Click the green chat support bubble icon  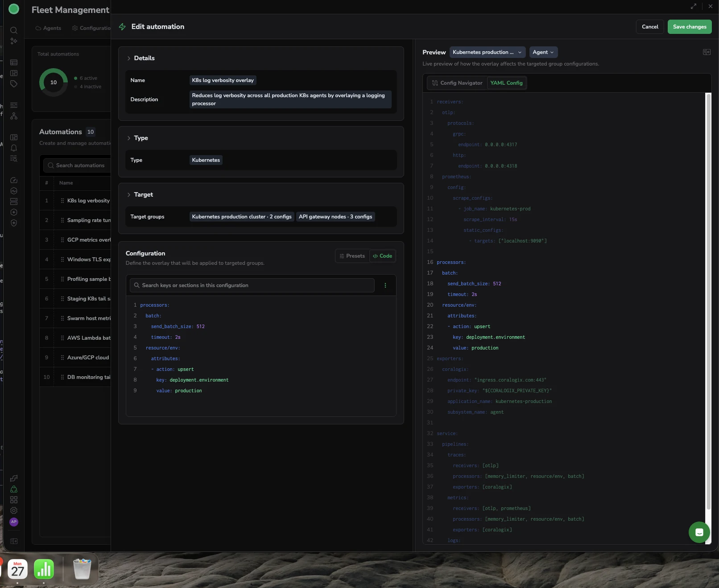coord(699,532)
